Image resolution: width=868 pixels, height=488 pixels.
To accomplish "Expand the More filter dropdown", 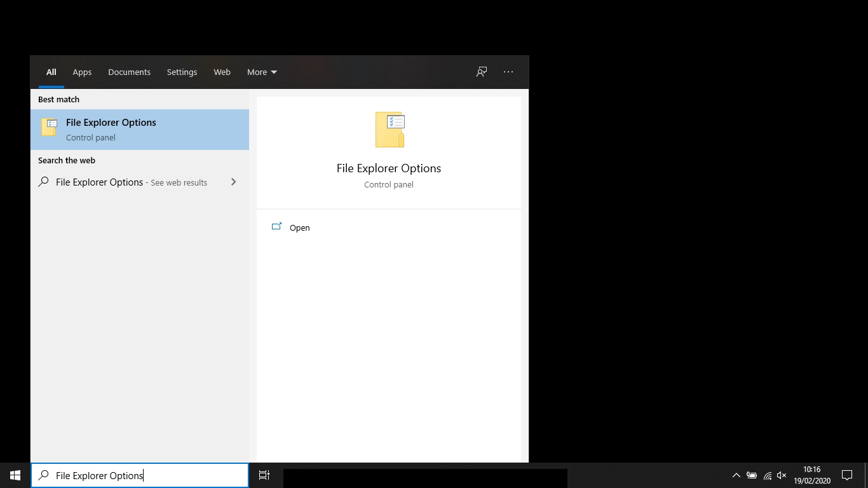I will click(262, 72).
